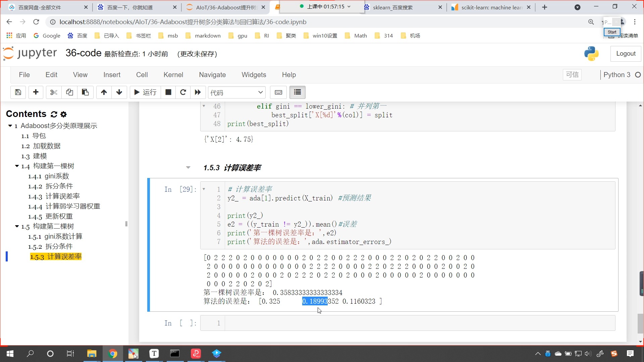644x362 pixels.
Task: Open the Kernel menu
Action: tap(173, 75)
